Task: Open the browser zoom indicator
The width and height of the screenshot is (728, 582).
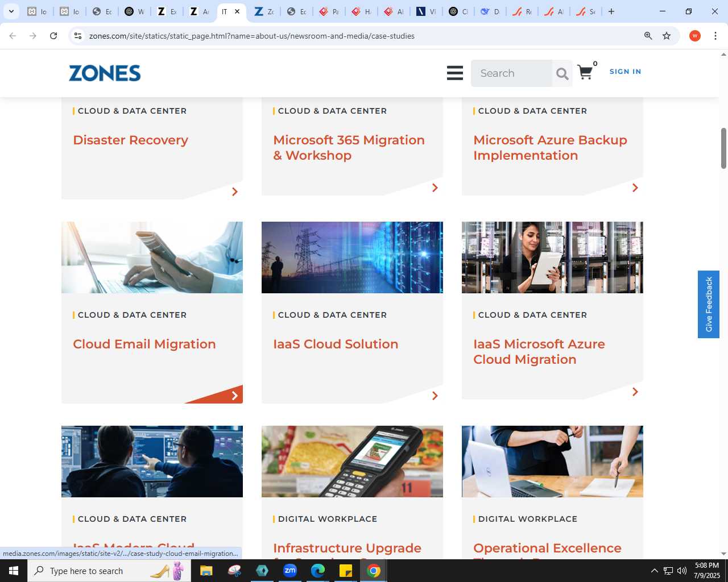Action: pyautogui.click(x=648, y=36)
